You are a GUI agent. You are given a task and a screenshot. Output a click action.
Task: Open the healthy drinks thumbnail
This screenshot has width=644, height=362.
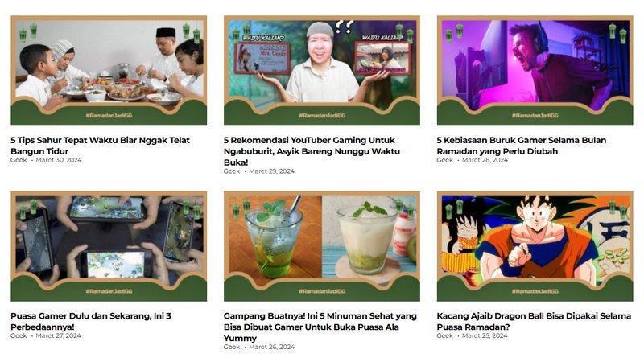[x=321, y=246]
